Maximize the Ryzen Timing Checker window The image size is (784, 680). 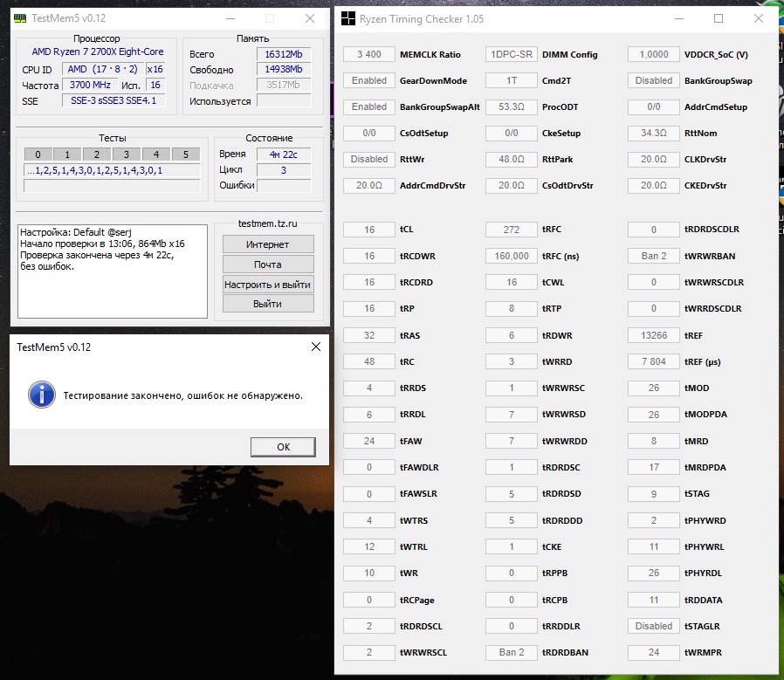tap(719, 18)
